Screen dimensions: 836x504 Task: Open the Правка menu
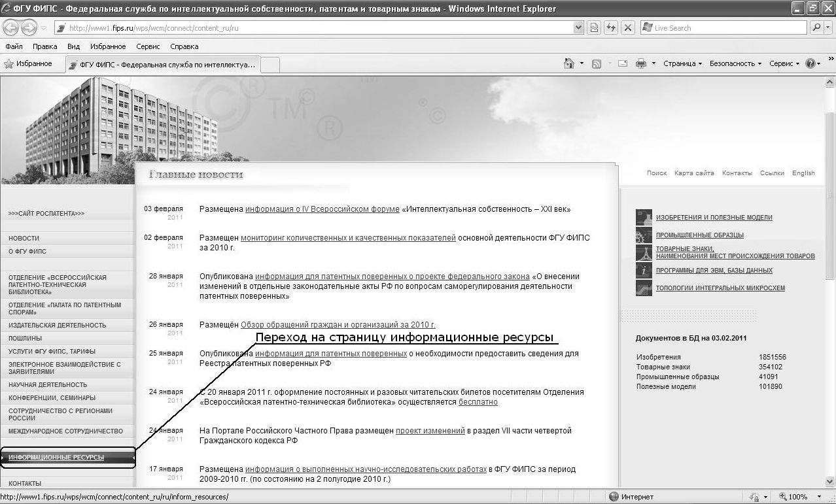45,46
